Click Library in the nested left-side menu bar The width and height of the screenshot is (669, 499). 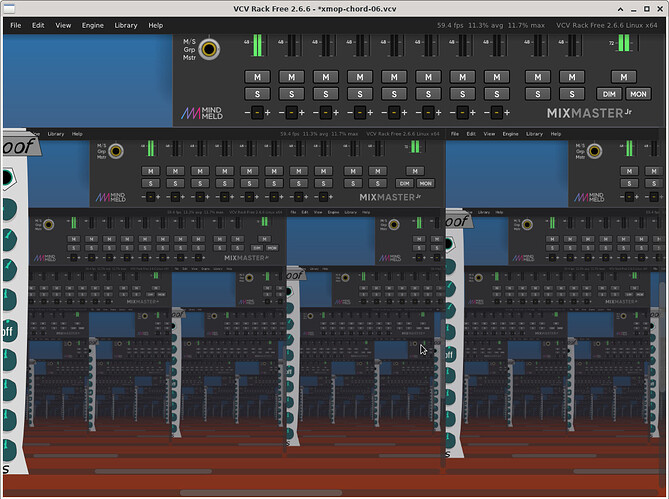pos(56,134)
